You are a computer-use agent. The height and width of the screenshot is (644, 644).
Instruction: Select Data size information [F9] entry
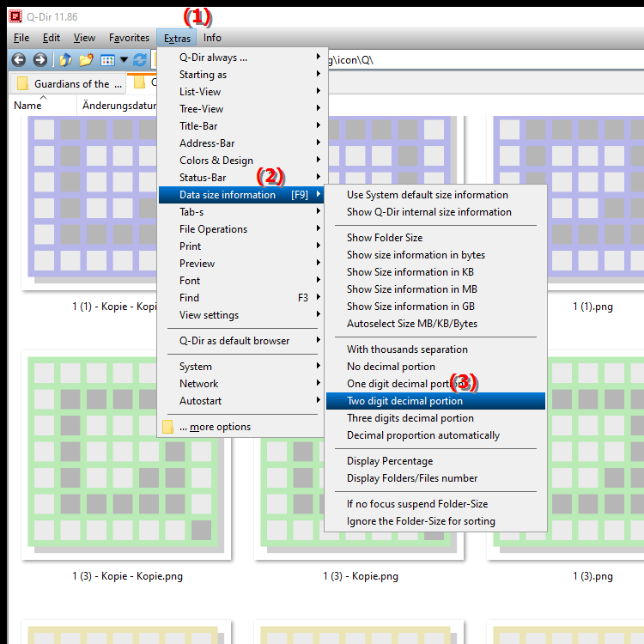click(x=242, y=195)
